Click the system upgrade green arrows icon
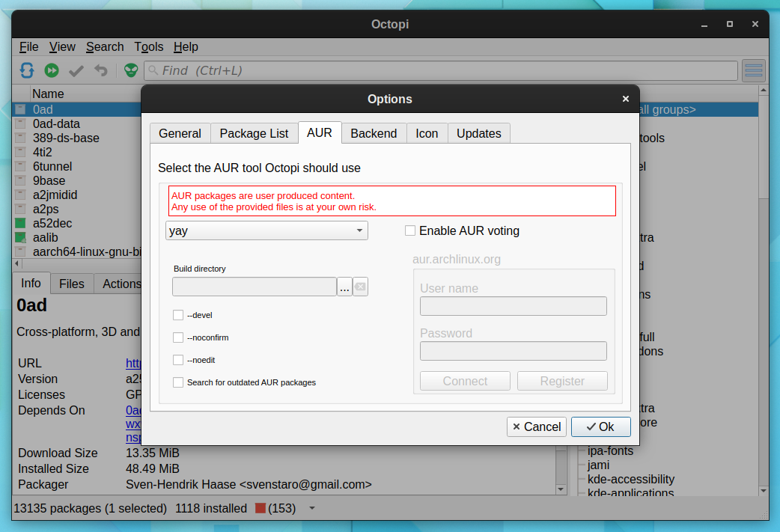 [x=51, y=70]
